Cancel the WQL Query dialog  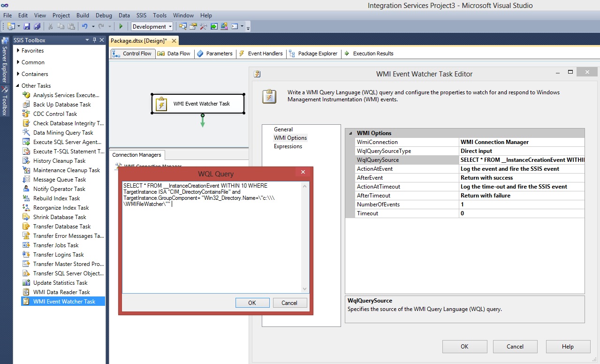click(289, 303)
